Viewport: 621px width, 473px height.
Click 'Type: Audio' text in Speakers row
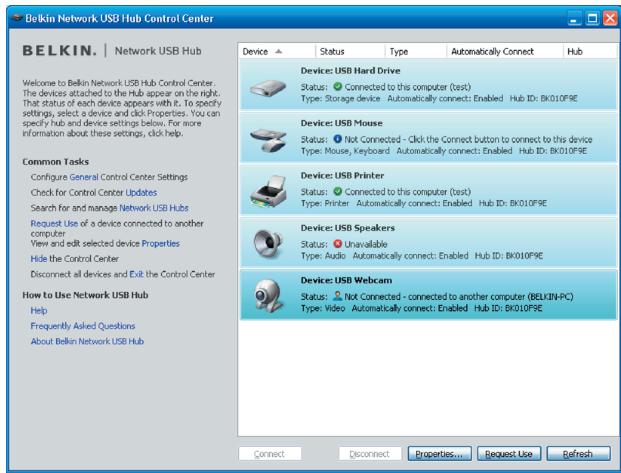[x=323, y=256]
